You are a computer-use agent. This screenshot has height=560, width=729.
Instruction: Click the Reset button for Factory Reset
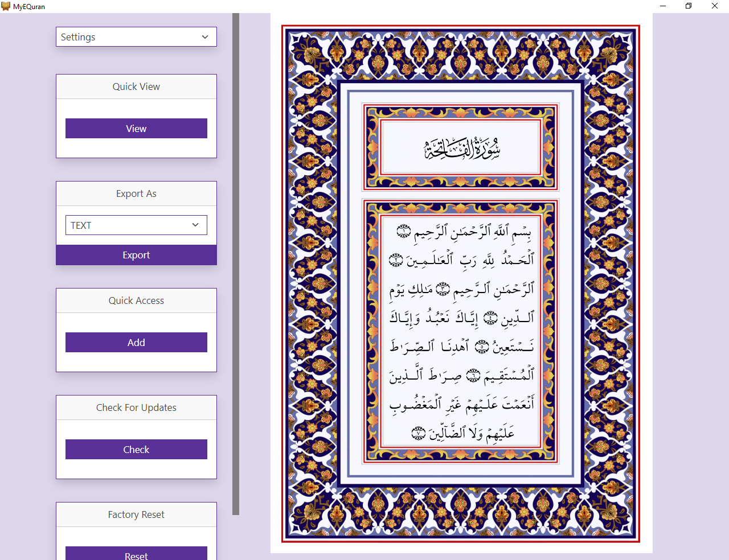(136, 554)
